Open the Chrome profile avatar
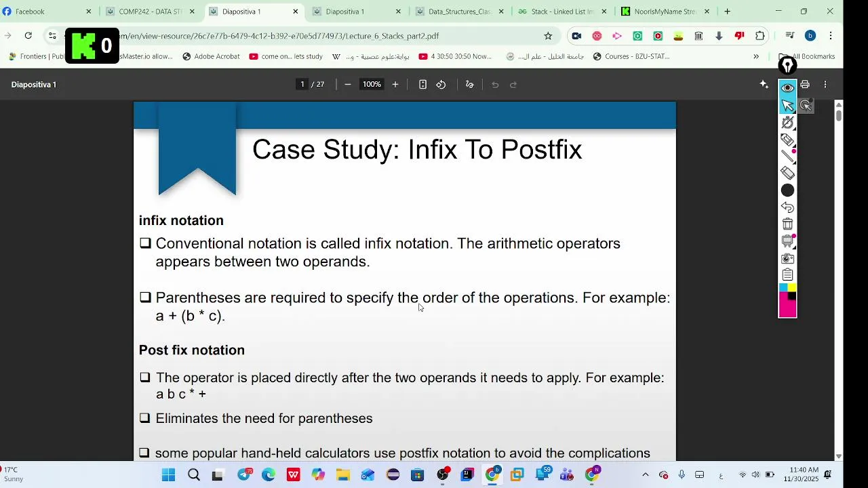This screenshot has height=488, width=868. (x=810, y=36)
